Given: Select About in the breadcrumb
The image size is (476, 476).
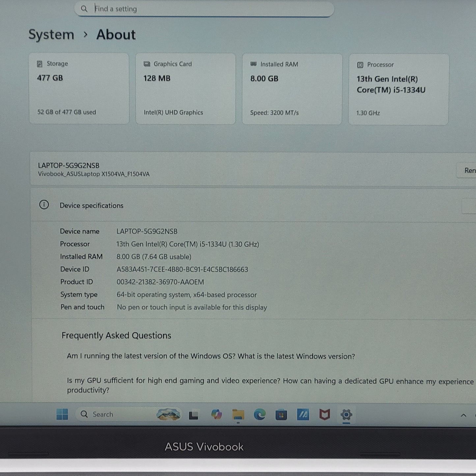Looking at the screenshot, I should [x=116, y=34].
